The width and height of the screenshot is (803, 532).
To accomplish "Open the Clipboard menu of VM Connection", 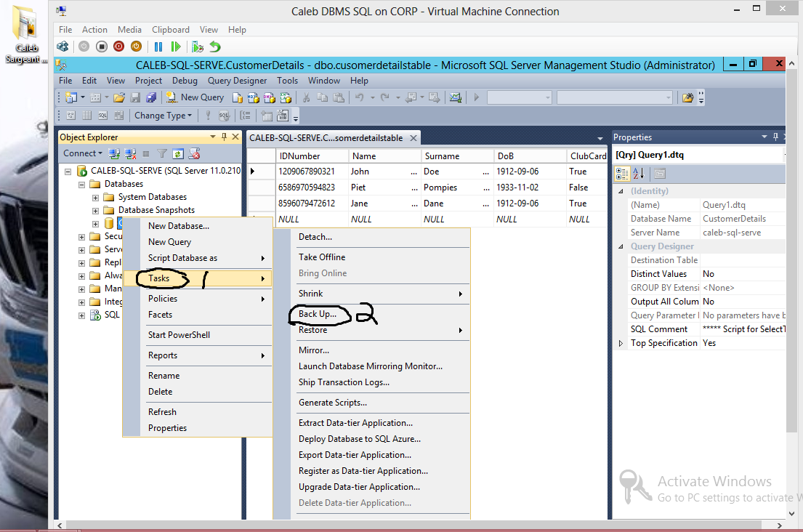I will point(171,30).
